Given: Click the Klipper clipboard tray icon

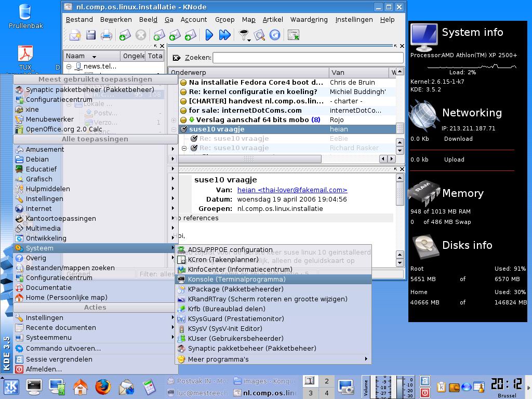Looking at the screenshot, I should (442, 387).
